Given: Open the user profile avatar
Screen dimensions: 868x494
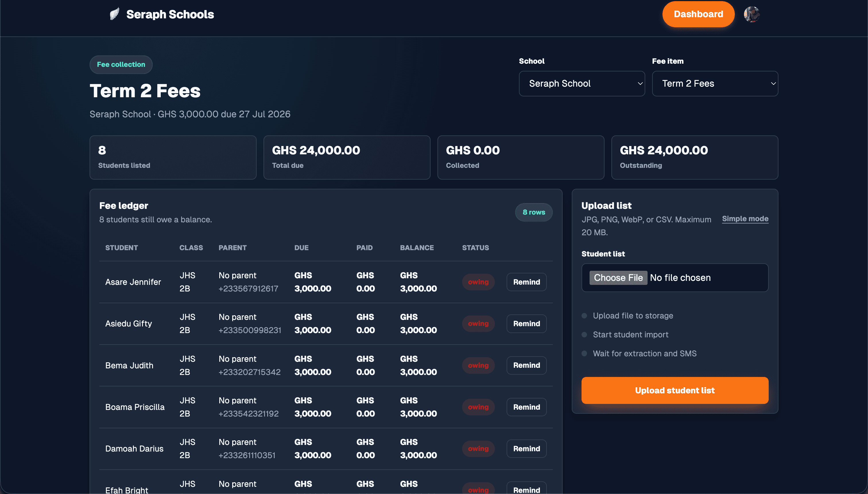Looking at the screenshot, I should click(751, 14).
